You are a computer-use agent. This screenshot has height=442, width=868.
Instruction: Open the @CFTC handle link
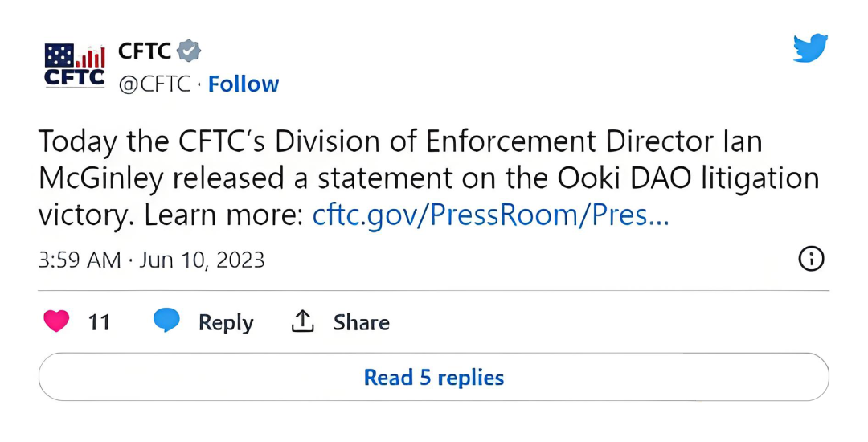click(x=155, y=84)
